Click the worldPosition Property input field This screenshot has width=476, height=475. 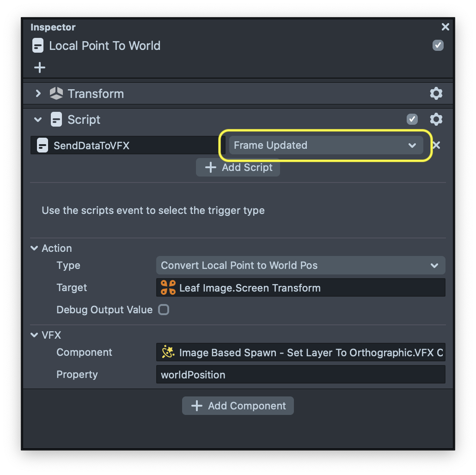coord(300,375)
